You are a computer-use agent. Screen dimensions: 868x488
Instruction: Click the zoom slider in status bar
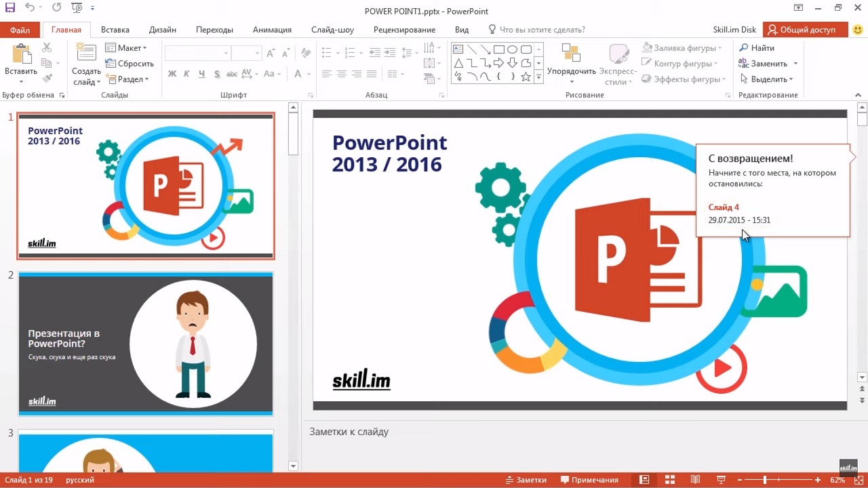(x=765, y=480)
